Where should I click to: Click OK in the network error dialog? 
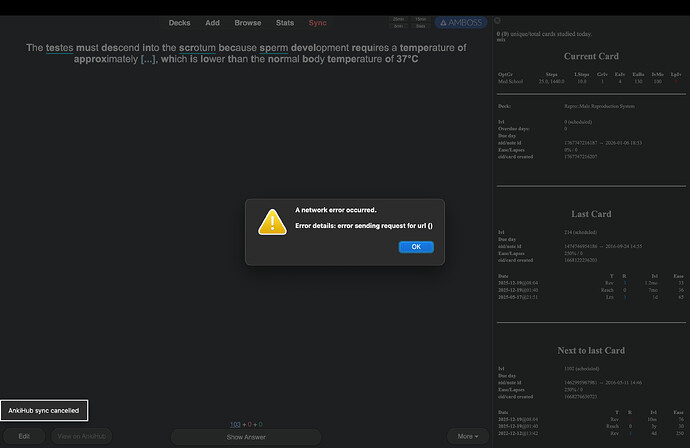(x=415, y=247)
